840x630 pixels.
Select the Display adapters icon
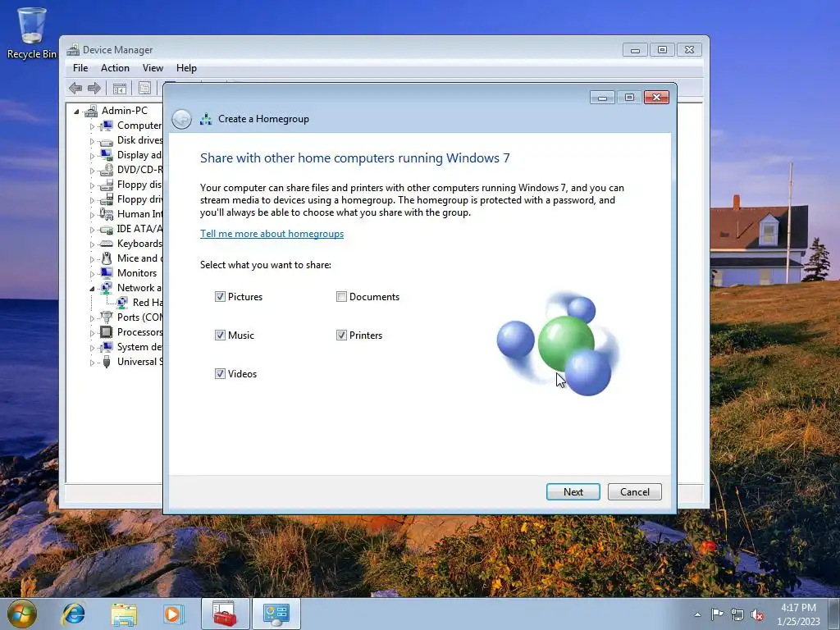tap(106, 155)
